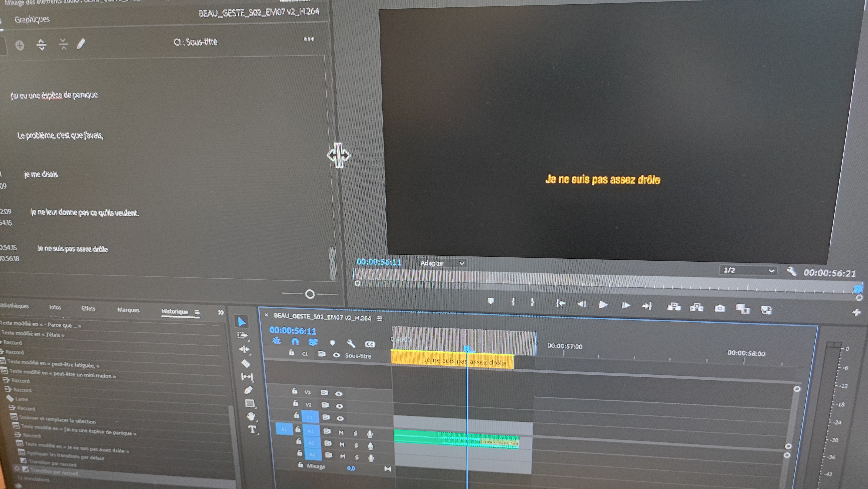Image resolution: width=868 pixels, height=489 pixels.
Task: Open Program Monitor settings wrench icon
Action: point(791,271)
